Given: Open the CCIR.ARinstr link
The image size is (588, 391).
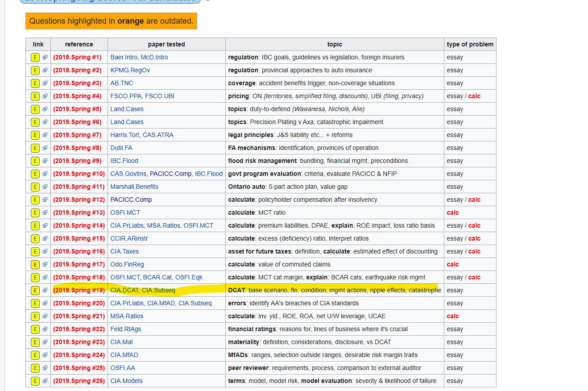Looking at the screenshot, I should coord(129,238).
